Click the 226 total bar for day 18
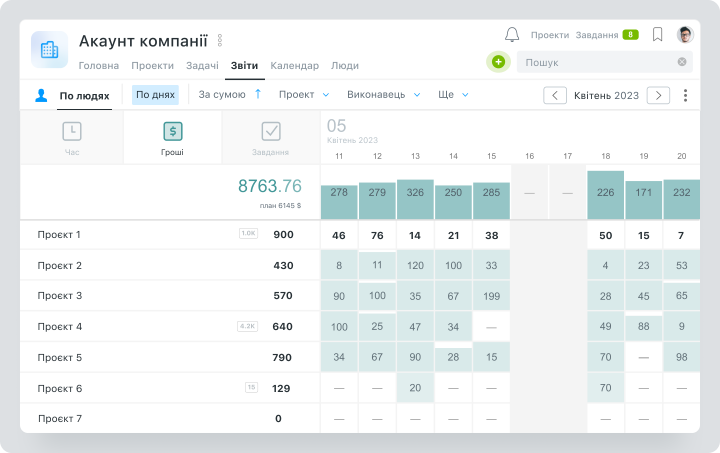Screen dimensions: 720x453 point(605,195)
